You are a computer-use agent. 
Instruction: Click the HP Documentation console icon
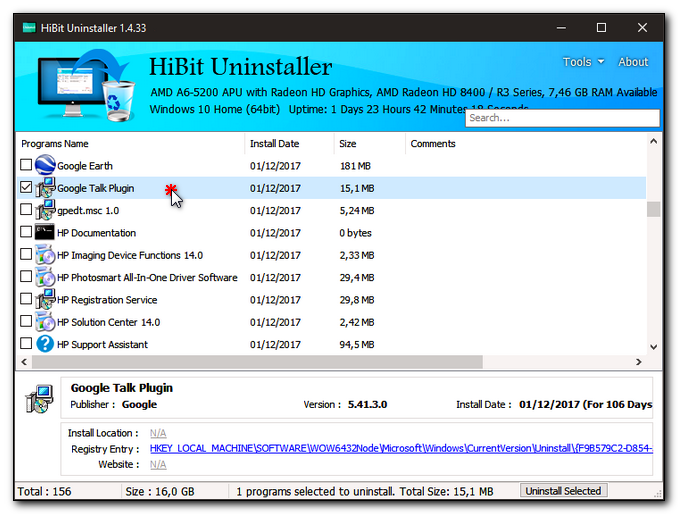pyautogui.click(x=45, y=232)
